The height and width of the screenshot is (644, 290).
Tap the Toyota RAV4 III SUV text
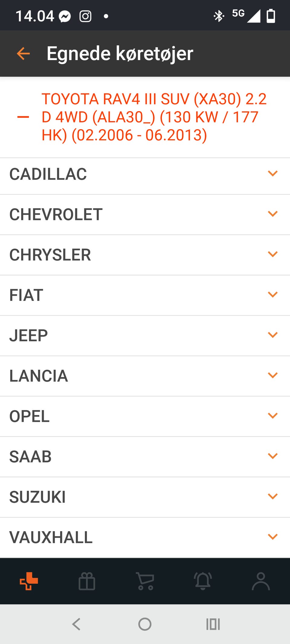(x=154, y=117)
